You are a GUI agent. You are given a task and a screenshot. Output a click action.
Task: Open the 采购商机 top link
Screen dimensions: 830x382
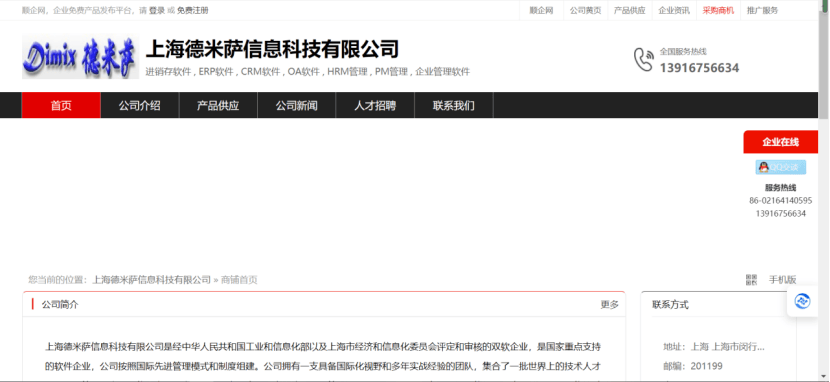coord(718,10)
